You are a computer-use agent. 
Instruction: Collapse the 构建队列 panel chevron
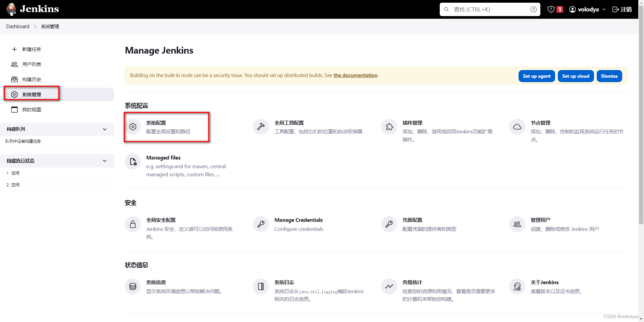(x=105, y=129)
